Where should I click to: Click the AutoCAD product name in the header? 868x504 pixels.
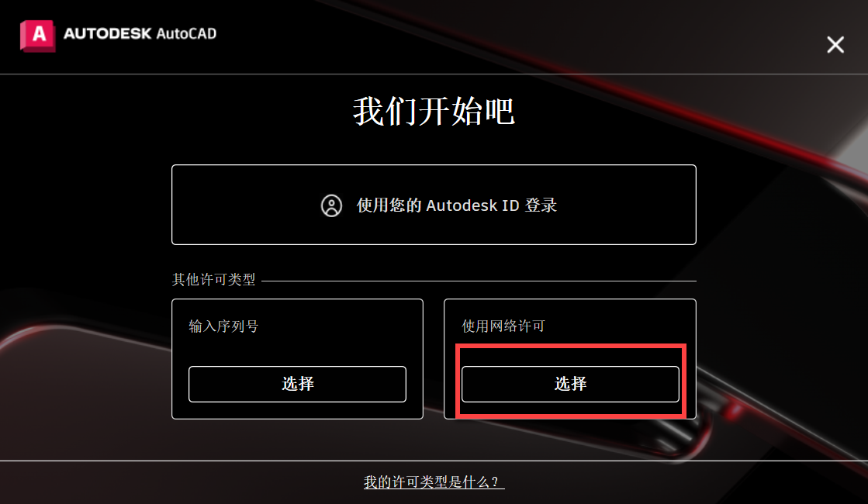pos(186,34)
